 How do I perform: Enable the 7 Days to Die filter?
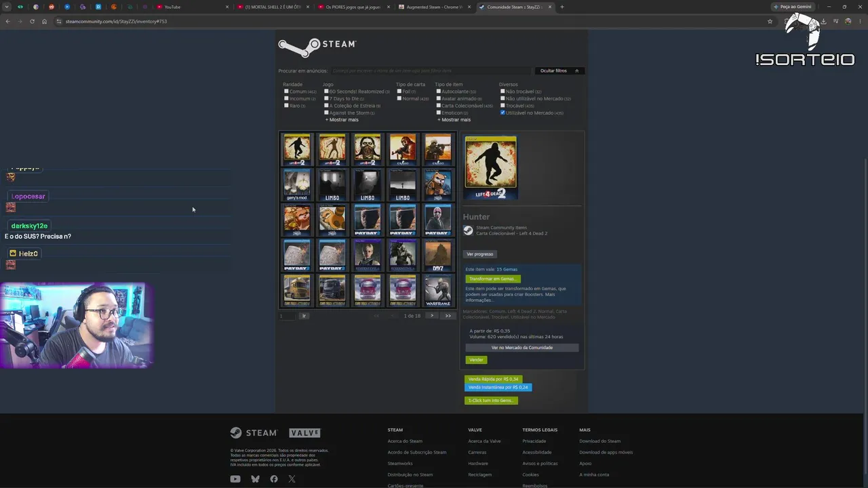click(326, 98)
